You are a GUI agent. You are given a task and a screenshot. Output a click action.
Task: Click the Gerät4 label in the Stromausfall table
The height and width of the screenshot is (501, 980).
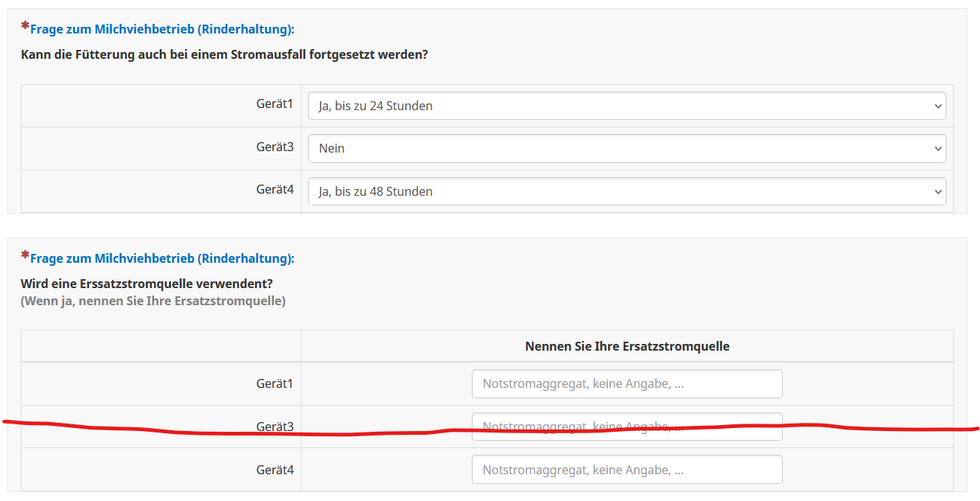(x=275, y=190)
